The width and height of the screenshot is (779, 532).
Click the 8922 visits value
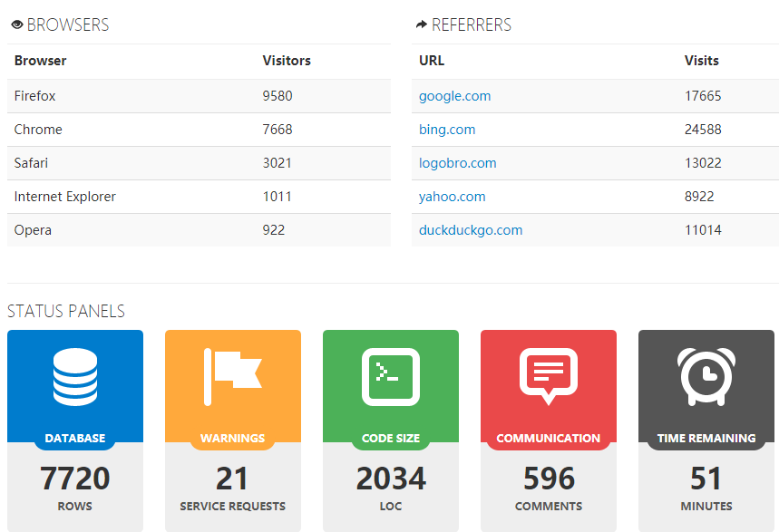(x=699, y=197)
